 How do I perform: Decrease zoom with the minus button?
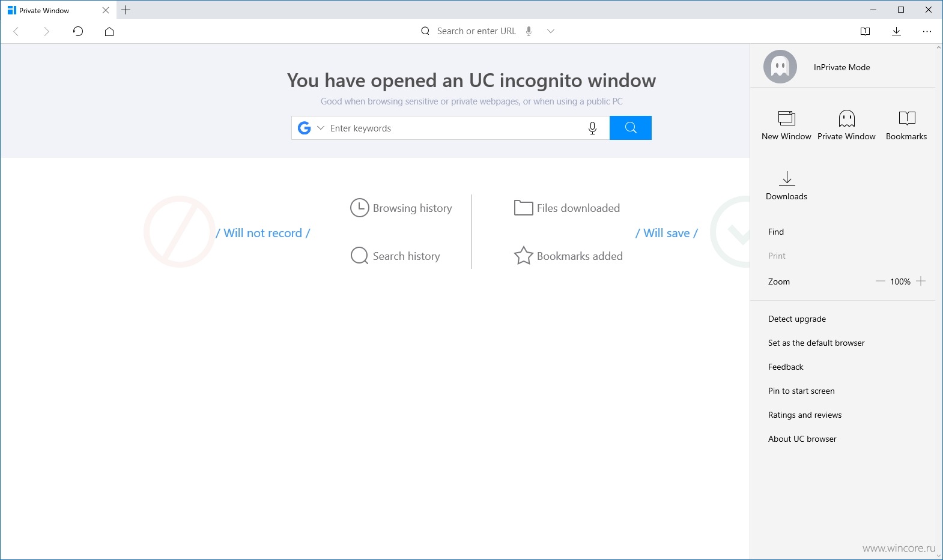coord(881,281)
